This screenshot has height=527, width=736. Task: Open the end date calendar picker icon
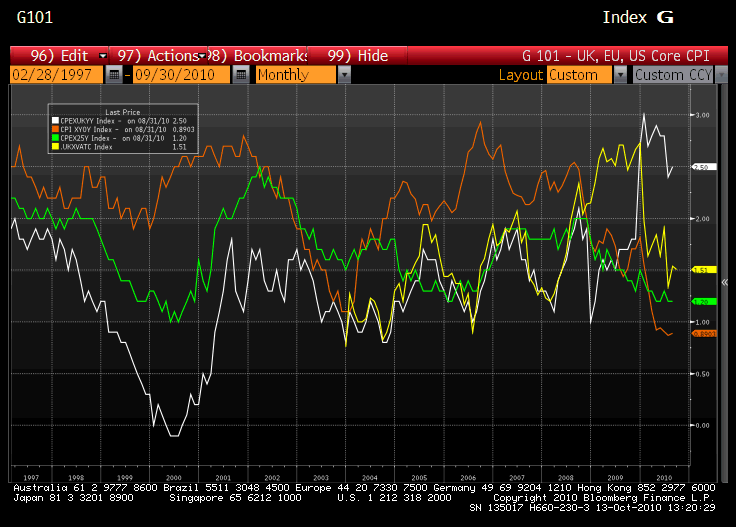[x=240, y=75]
